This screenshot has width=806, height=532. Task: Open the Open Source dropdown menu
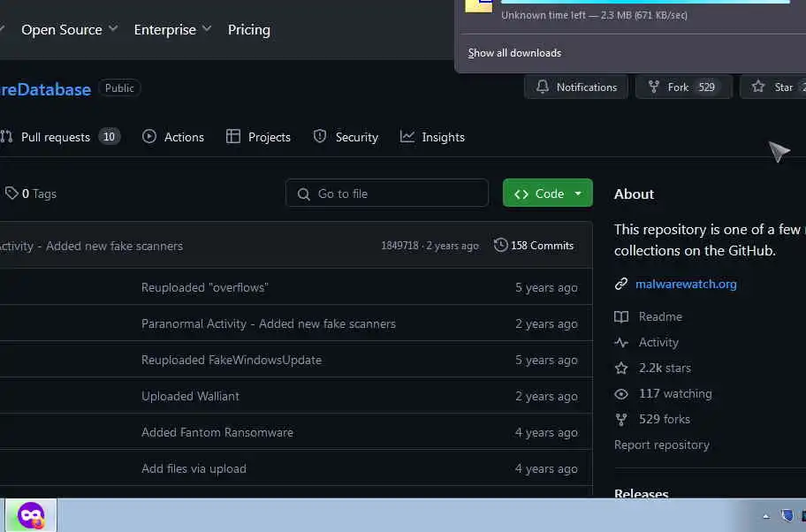(70, 30)
